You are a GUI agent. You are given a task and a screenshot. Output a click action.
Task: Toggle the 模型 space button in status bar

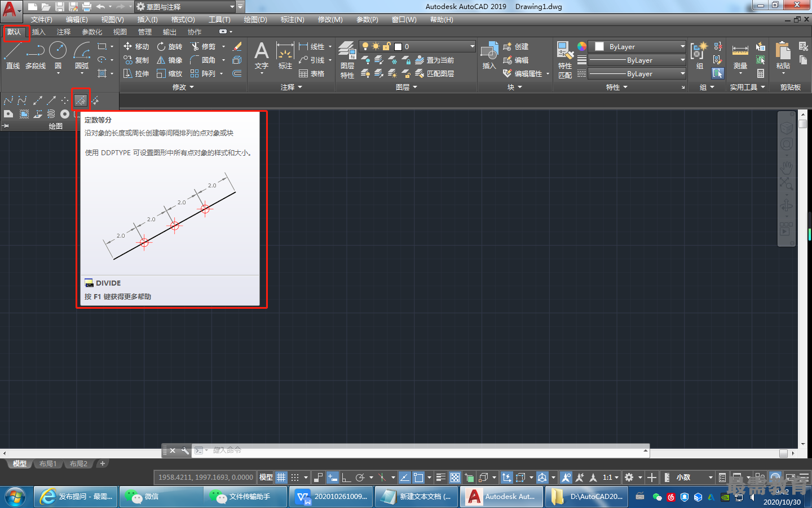coord(266,478)
